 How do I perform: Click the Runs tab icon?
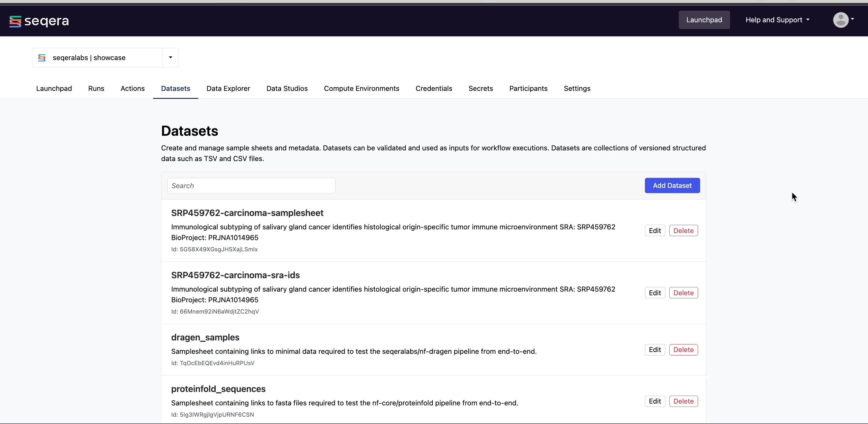(96, 88)
